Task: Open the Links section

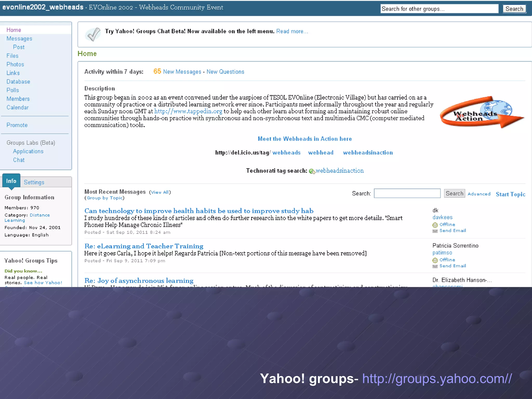Action: (13, 73)
